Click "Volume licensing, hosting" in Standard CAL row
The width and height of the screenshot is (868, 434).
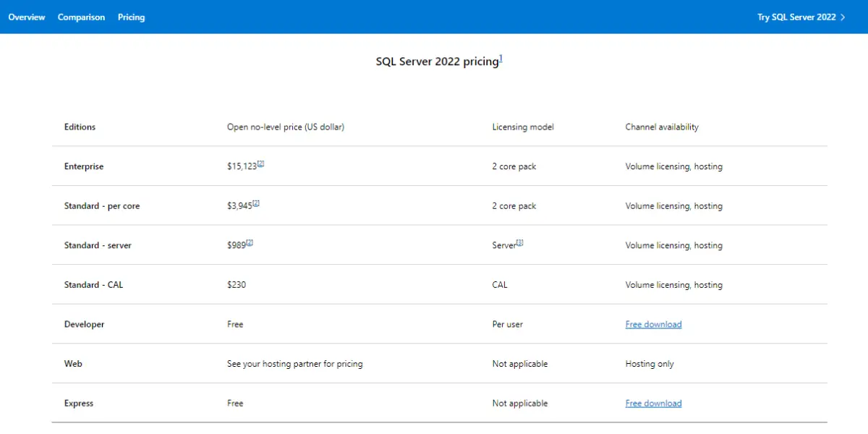pyautogui.click(x=674, y=285)
